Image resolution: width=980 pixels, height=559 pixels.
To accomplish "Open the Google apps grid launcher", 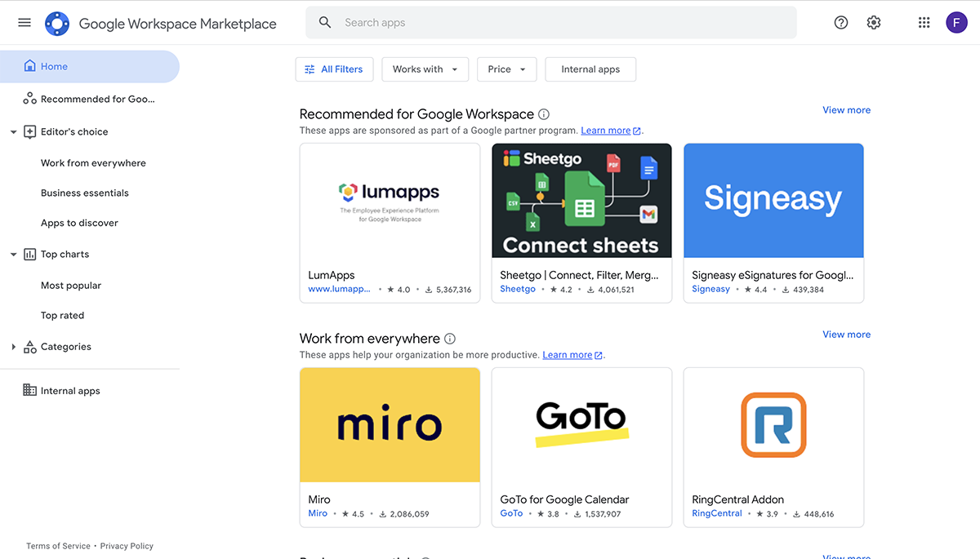I will pos(924,23).
